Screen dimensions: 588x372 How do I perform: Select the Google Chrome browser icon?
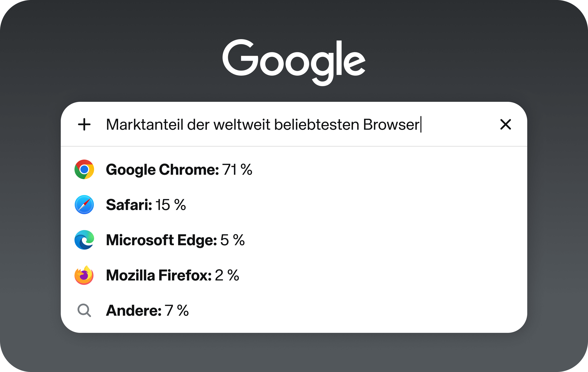(x=84, y=169)
